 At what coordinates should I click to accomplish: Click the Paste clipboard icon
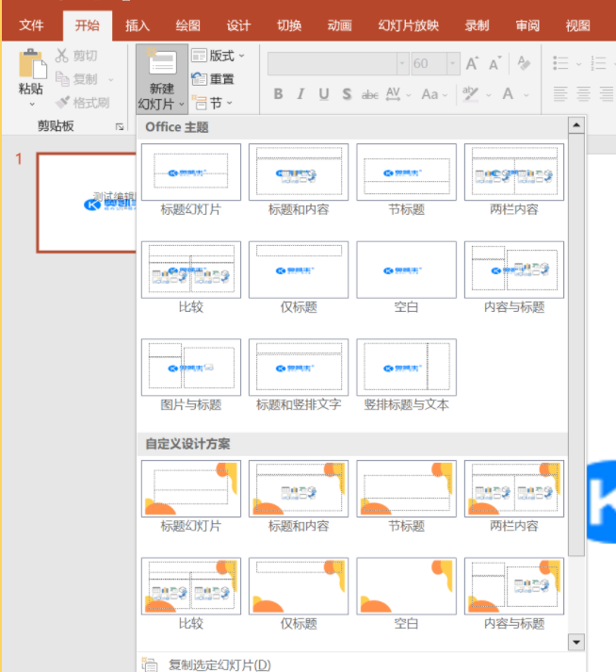32,63
